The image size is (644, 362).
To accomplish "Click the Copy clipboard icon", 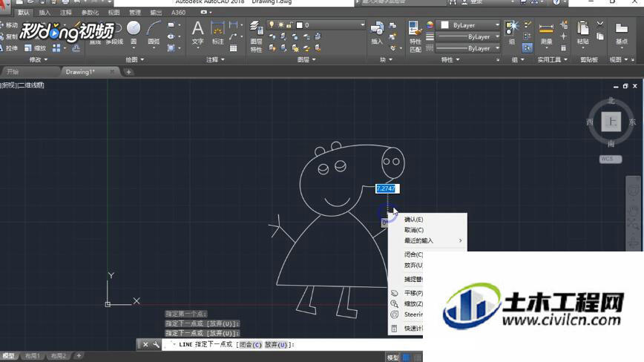I will (600, 36).
